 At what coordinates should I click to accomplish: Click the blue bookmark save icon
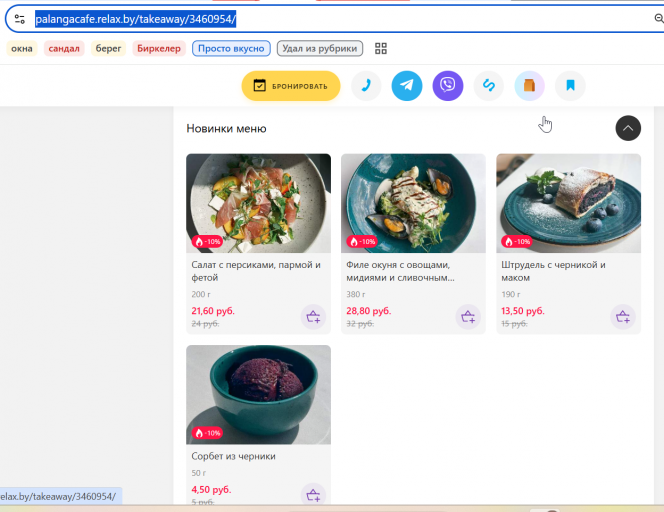click(x=570, y=86)
